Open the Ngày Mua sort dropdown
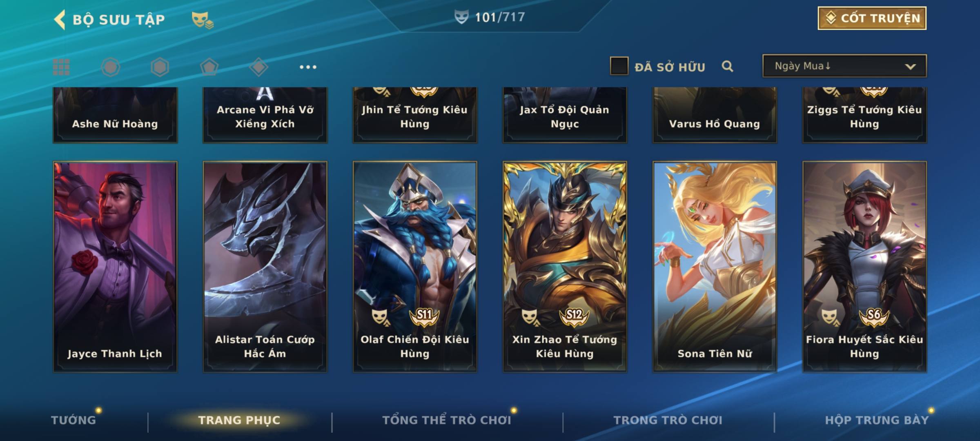This screenshot has width=980, height=441. [x=844, y=66]
